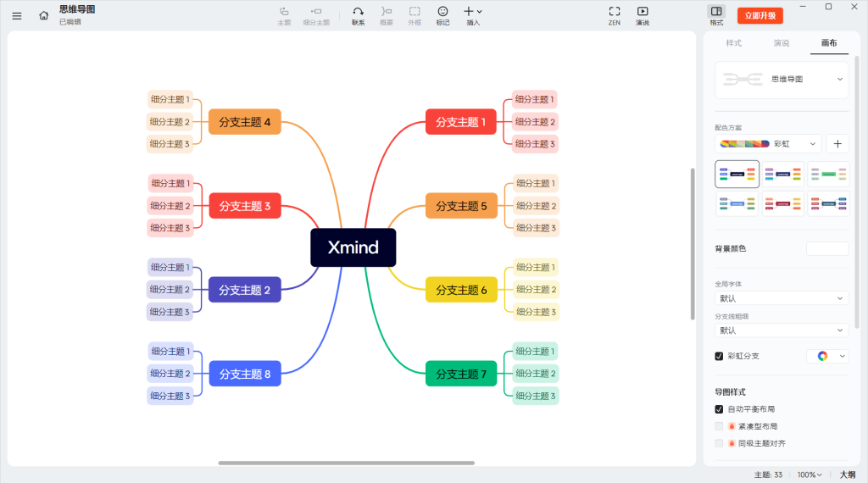This screenshot has height=483, width=868.
Task: Select 细分主题 2 under 分支主题 4
Action: click(170, 122)
